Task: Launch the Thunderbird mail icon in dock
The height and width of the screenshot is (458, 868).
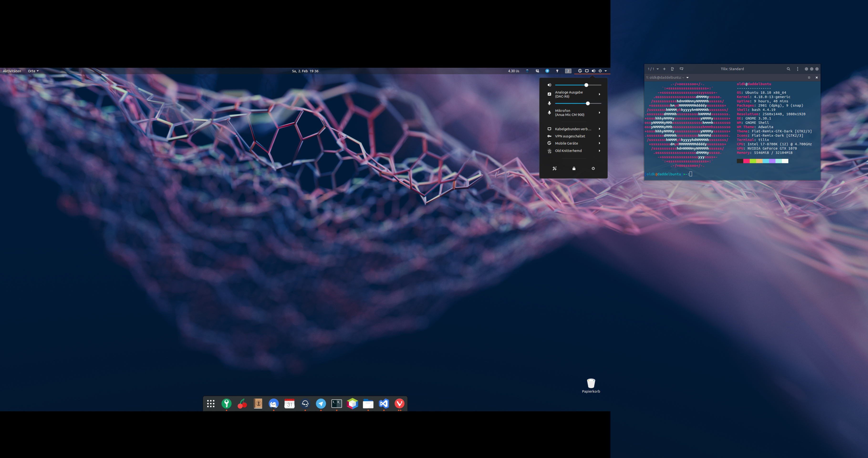Action: pos(274,404)
